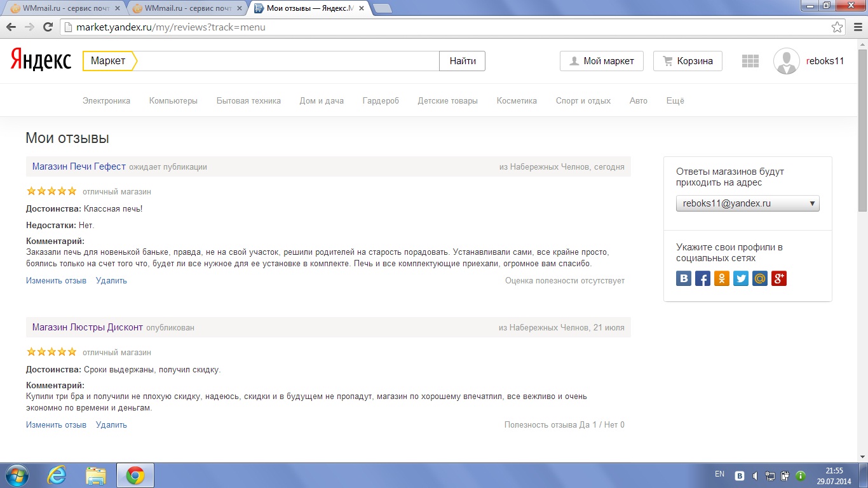Click Изменить отзыв for Люстры Дисконт review
The image size is (868, 488).
click(56, 424)
